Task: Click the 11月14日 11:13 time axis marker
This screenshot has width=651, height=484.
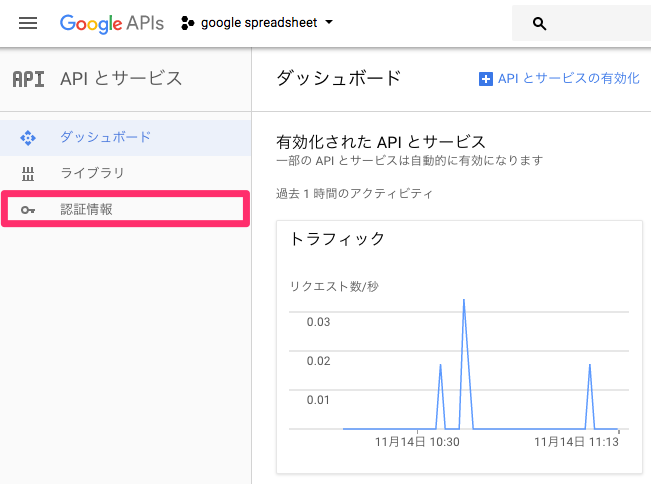Action: (x=576, y=442)
